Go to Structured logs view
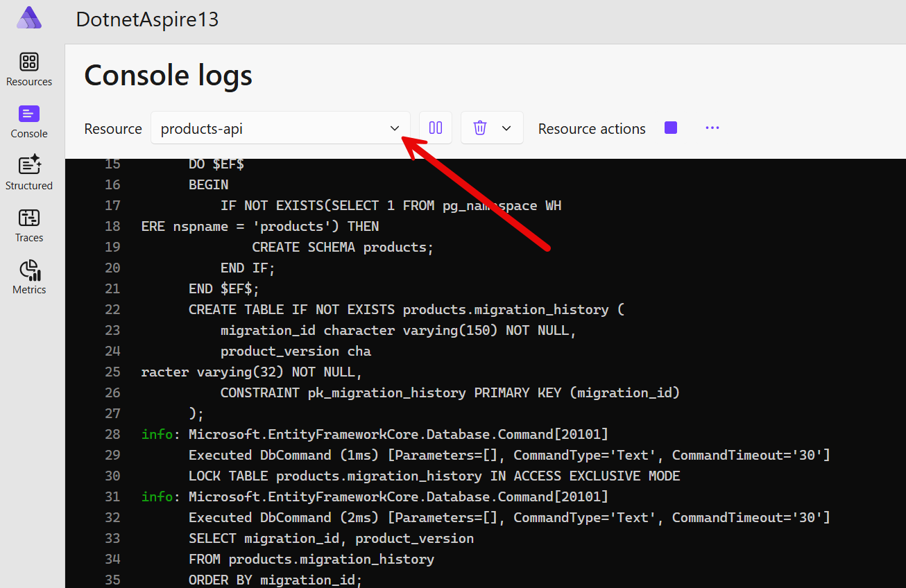906x588 pixels. [29, 173]
